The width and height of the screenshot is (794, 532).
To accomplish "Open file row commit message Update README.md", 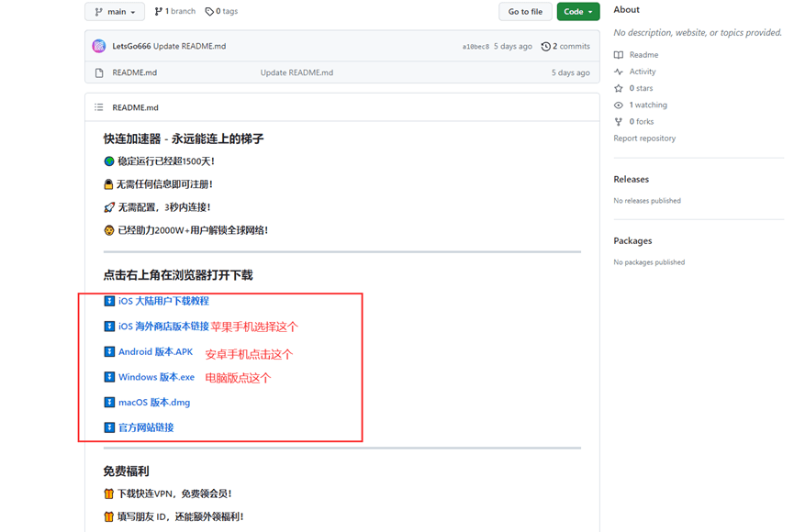I will click(x=296, y=72).
